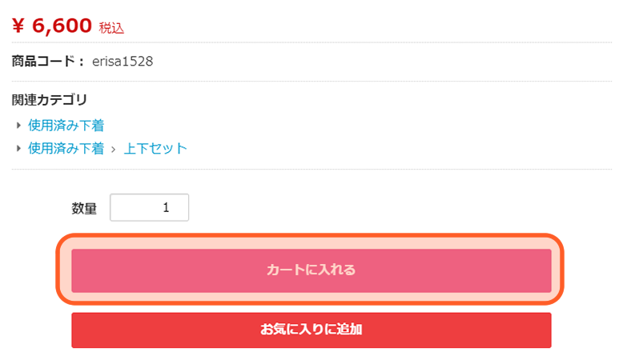Click the カートに入れる button
This screenshot has height=364, width=623.
[311, 270]
